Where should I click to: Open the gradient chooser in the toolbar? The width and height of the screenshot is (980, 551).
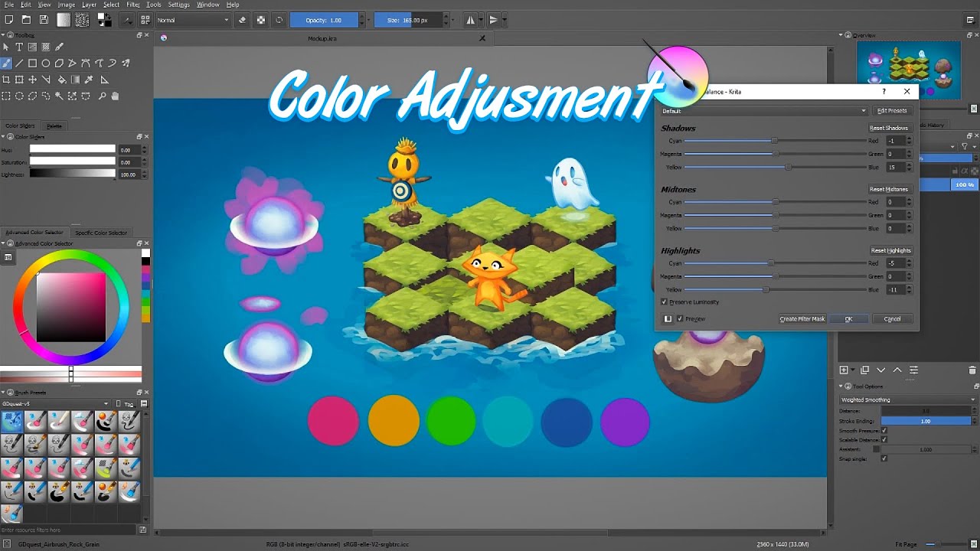tap(64, 20)
